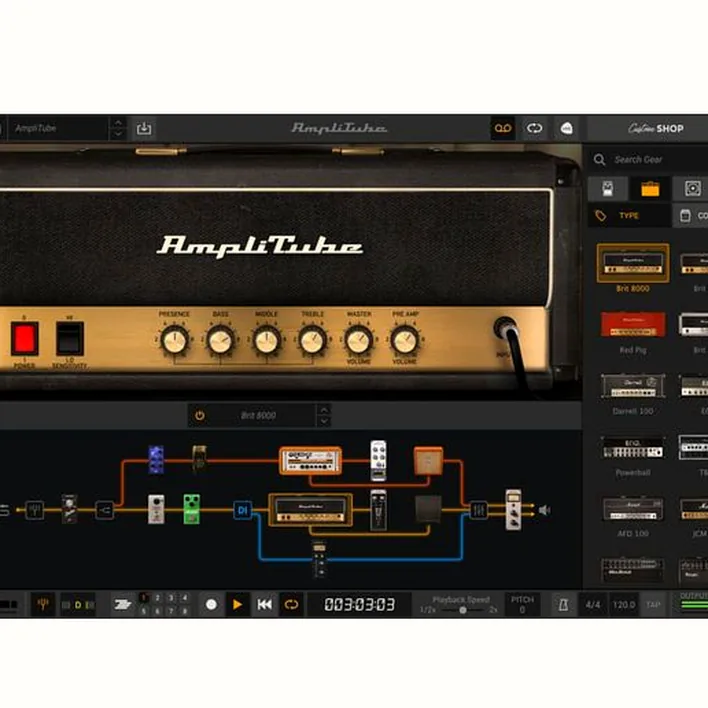Viewport: 708px width, 708px height.
Task: Select the first pedal after tuner
Action: pyautogui.click(x=69, y=509)
